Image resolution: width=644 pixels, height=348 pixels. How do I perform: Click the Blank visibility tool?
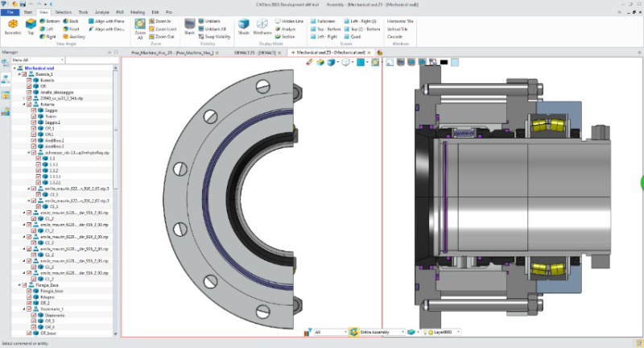[x=189, y=27]
